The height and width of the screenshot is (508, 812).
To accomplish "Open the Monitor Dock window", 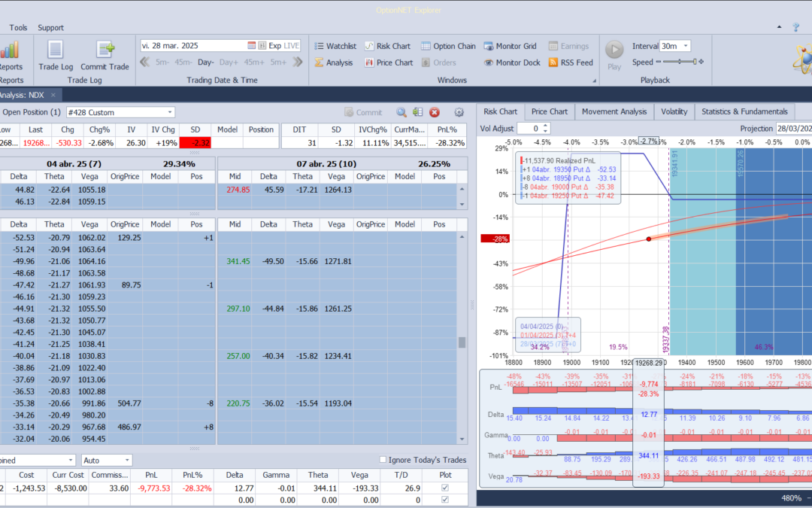I will pos(512,62).
